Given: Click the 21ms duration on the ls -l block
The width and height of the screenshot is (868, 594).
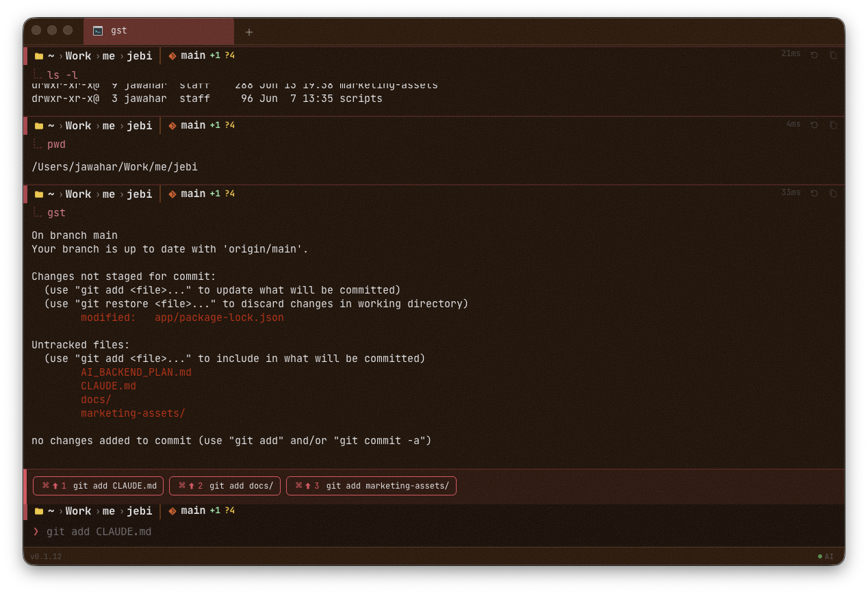Looking at the screenshot, I should 791,53.
